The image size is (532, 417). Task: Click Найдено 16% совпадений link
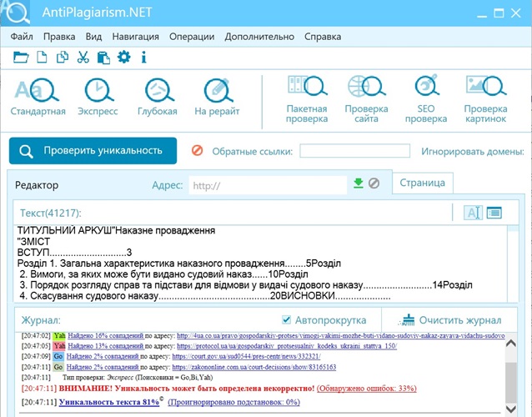point(106,335)
